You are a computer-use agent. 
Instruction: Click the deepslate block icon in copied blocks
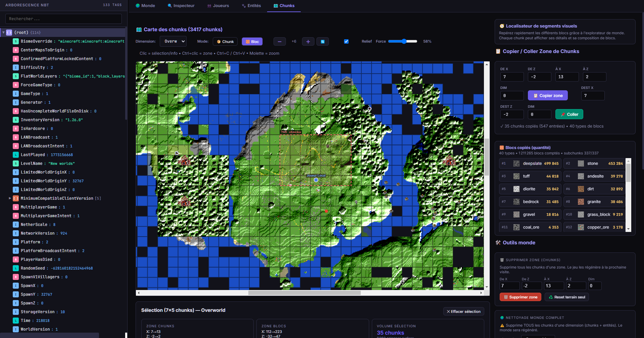click(516, 163)
